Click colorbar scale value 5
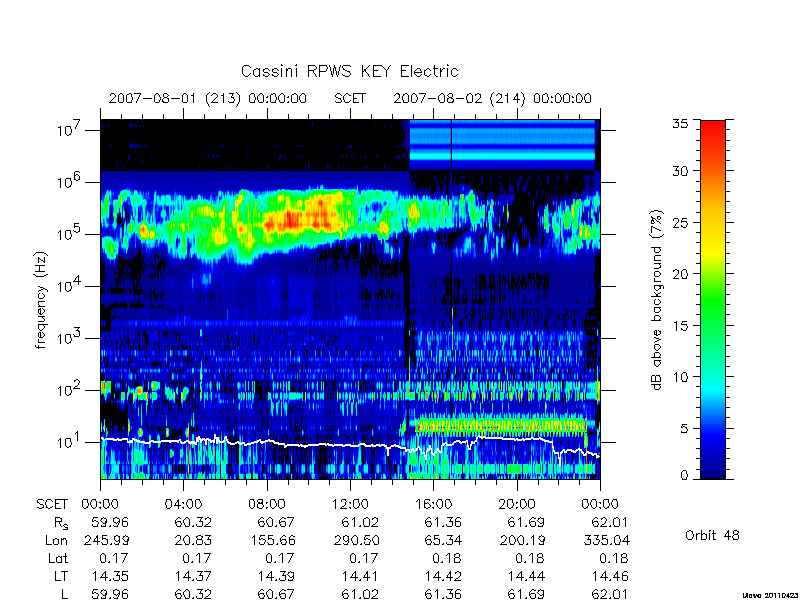The width and height of the screenshot is (800, 600). (684, 429)
